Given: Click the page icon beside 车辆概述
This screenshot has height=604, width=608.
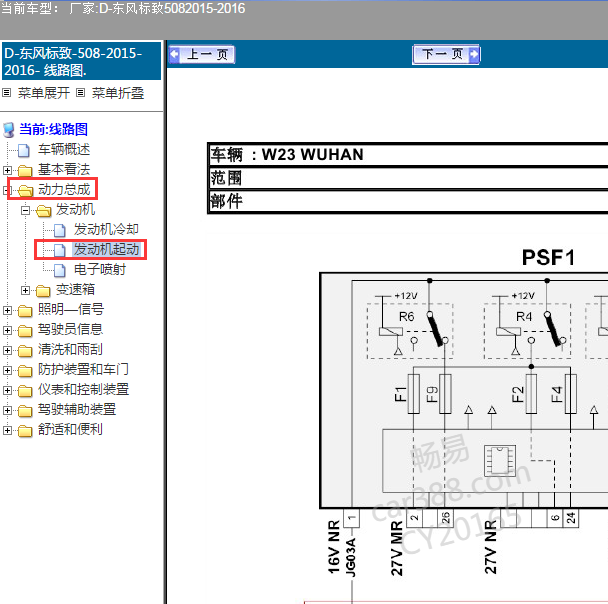Looking at the screenshot, I should (24, 150).
